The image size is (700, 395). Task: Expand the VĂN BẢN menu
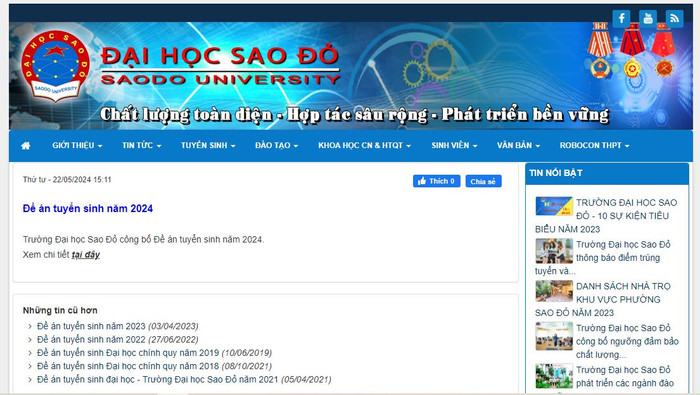(518, 146)
